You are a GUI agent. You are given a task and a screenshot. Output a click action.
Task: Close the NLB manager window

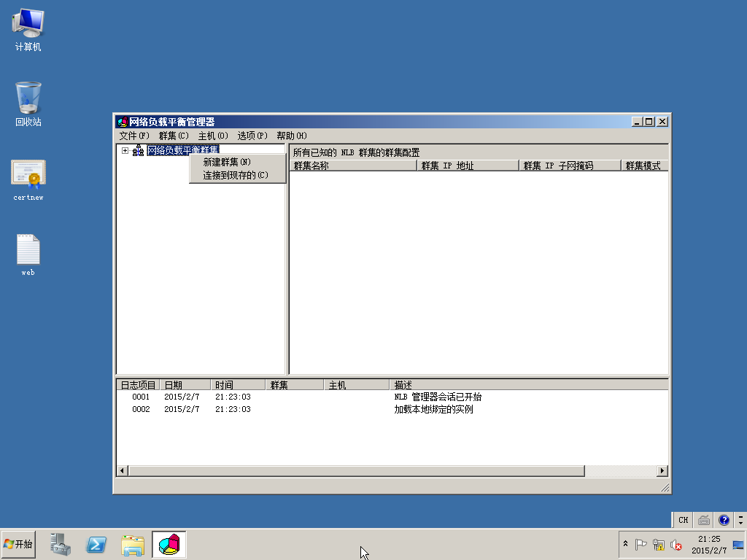point(662,122)
